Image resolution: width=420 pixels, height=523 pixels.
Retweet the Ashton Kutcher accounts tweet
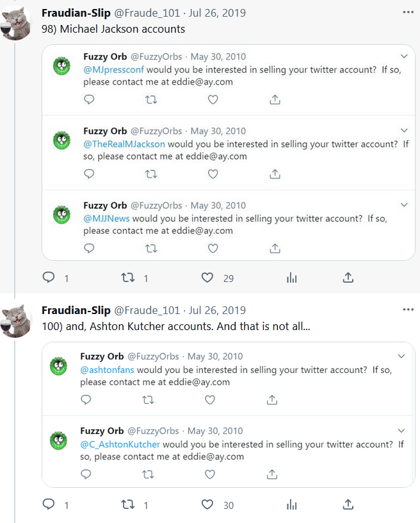(127, 505)
